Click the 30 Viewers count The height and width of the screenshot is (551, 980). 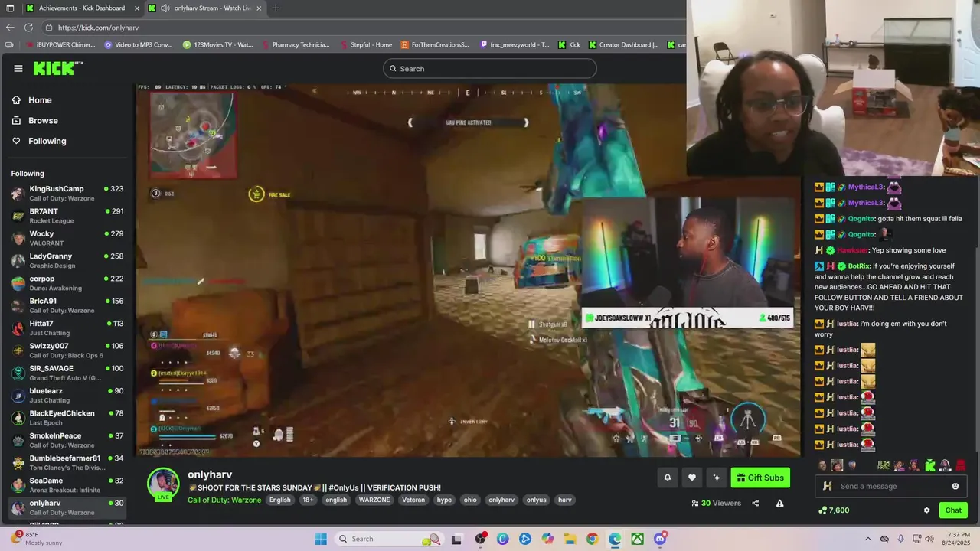coord(716,504)
